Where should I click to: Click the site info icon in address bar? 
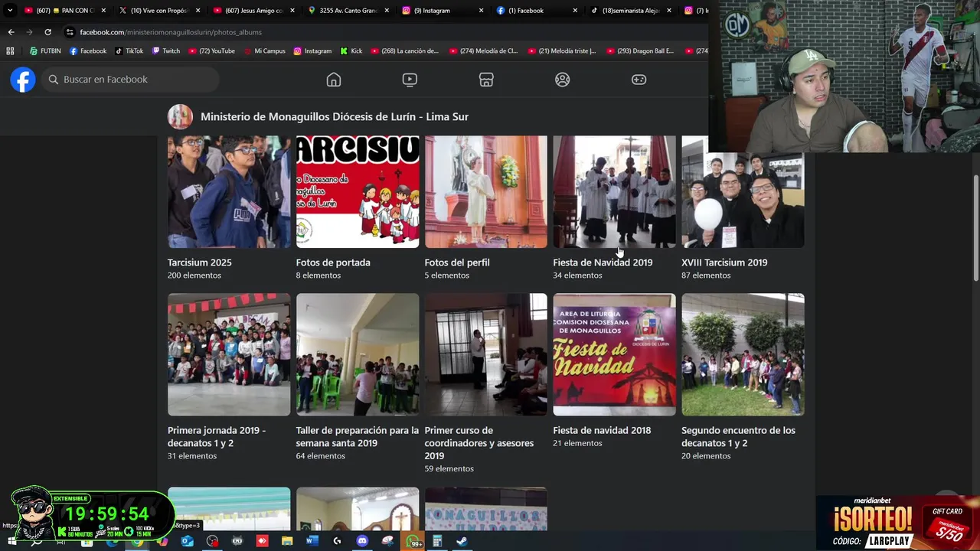[70, 32]
